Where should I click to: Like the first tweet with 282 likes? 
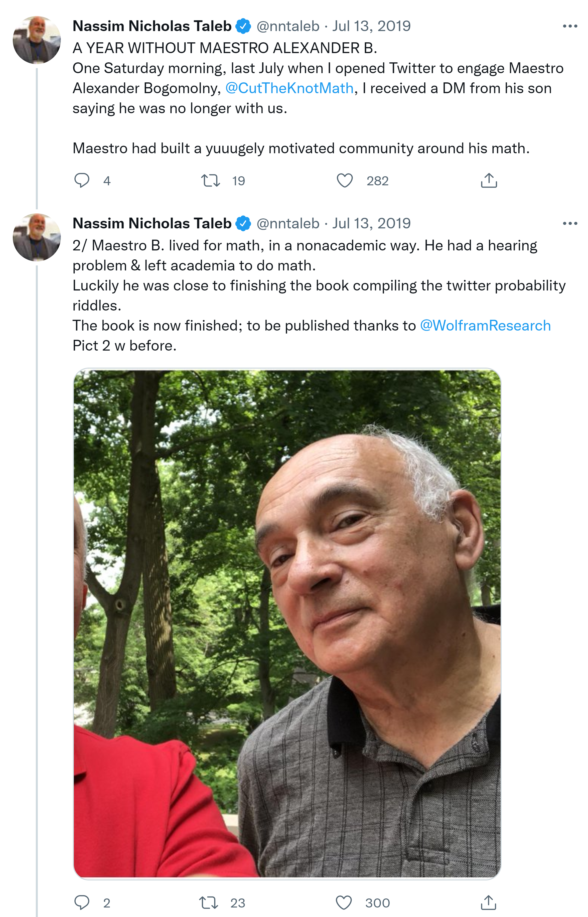344,181
